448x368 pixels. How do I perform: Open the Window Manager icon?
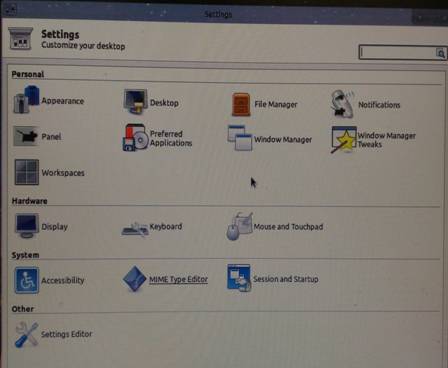240,138
